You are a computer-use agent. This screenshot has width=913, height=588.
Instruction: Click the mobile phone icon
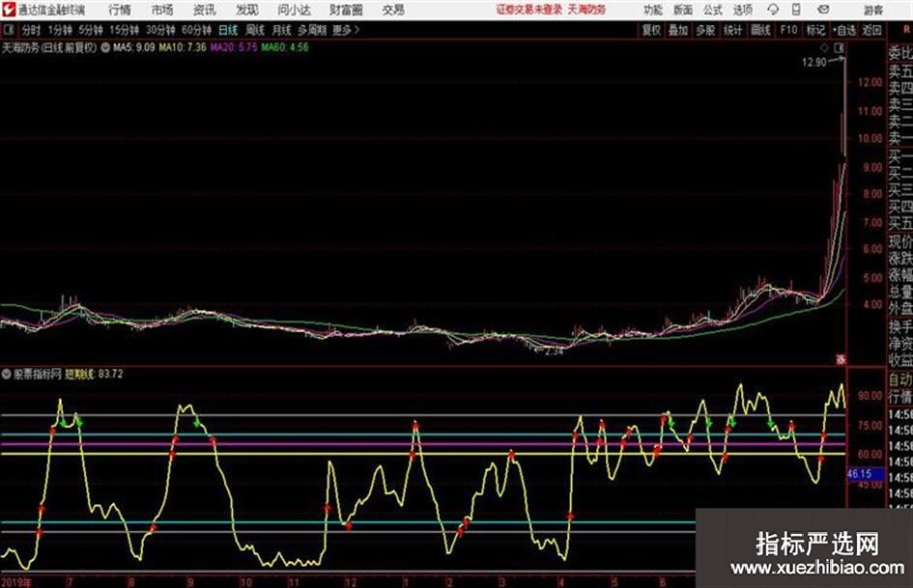[796, 10]
